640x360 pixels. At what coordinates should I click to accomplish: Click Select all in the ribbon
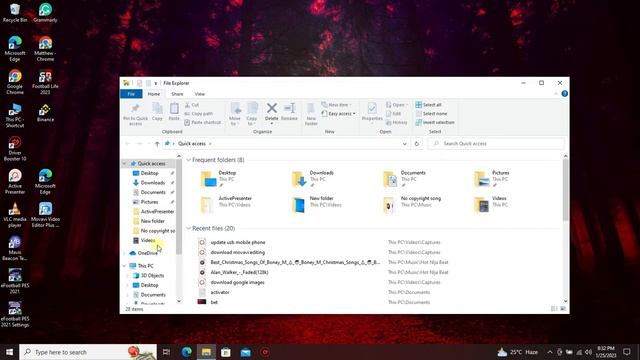[428, 105]
